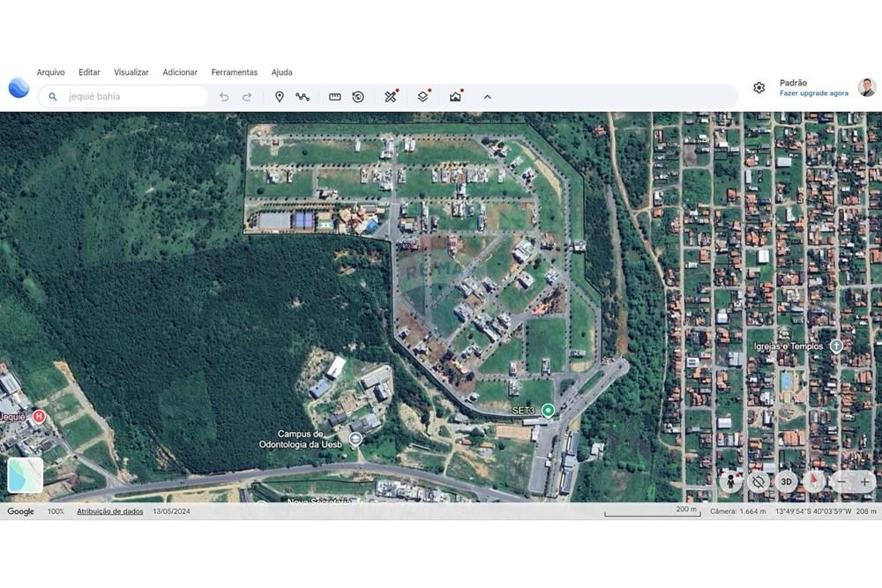Click the Fazer upgrade agora link
Image resolution: width=882 pixels, height=588 pixels.
click(813, 93)
